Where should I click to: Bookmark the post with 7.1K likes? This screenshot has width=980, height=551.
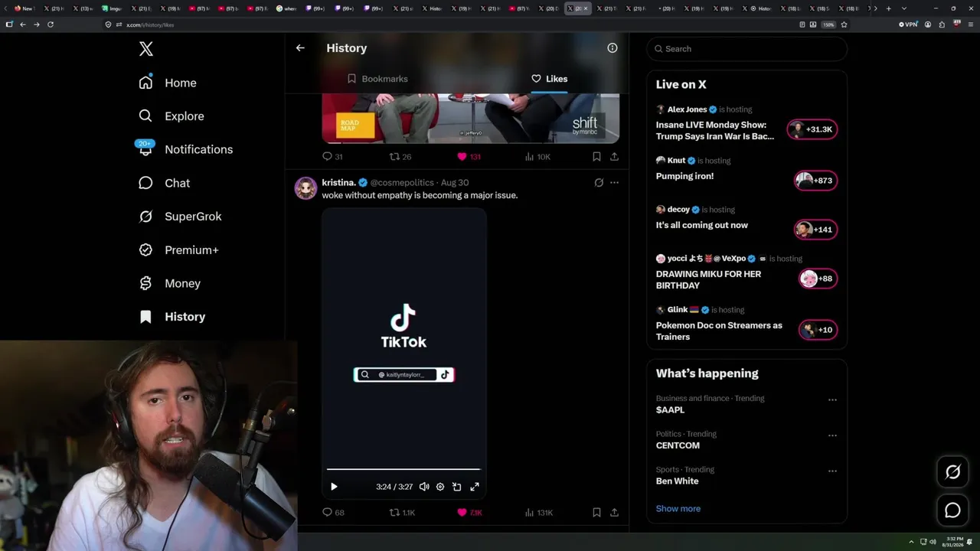point(596,513)
